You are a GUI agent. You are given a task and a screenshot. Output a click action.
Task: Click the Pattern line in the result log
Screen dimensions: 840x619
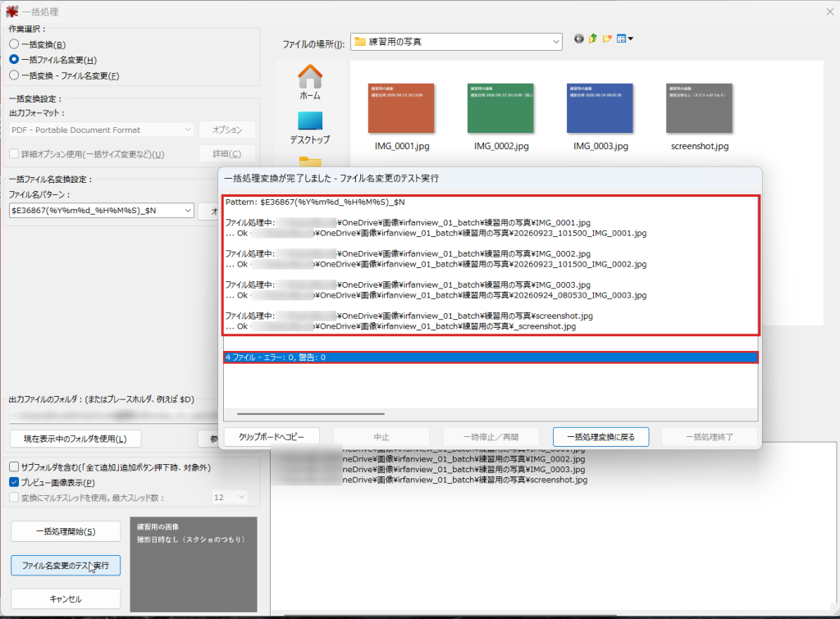coord(315,202)
